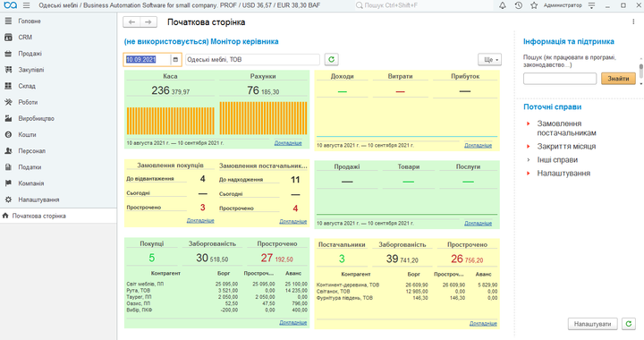Viewport: 644px width, 340px height.
Task: Open favorites star icon
Action: [534, 5]
